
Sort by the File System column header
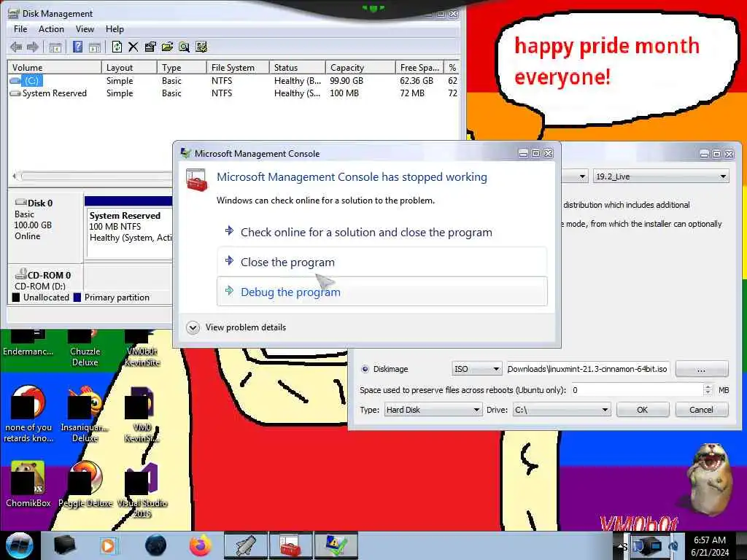coord(238,68)
